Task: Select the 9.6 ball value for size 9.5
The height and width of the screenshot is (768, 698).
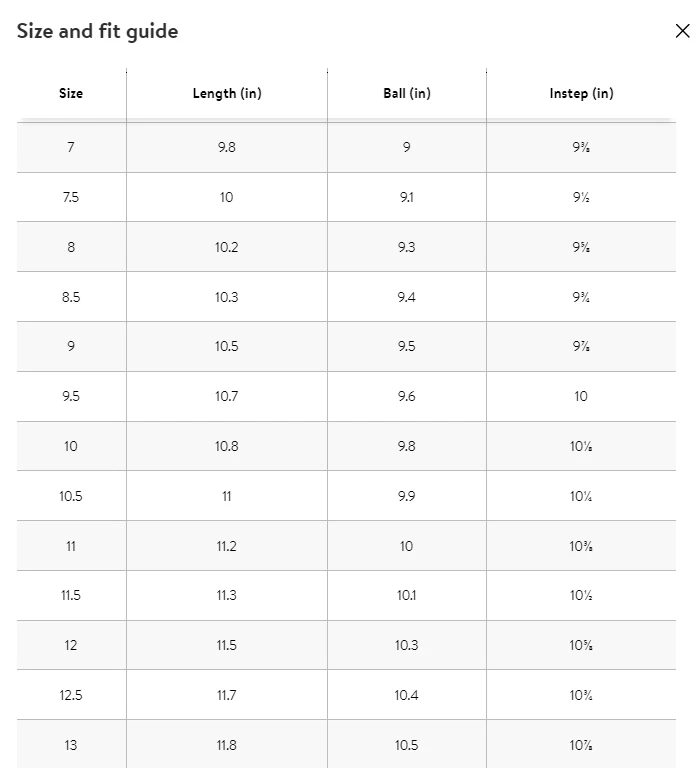Action: tap(406, 396)
